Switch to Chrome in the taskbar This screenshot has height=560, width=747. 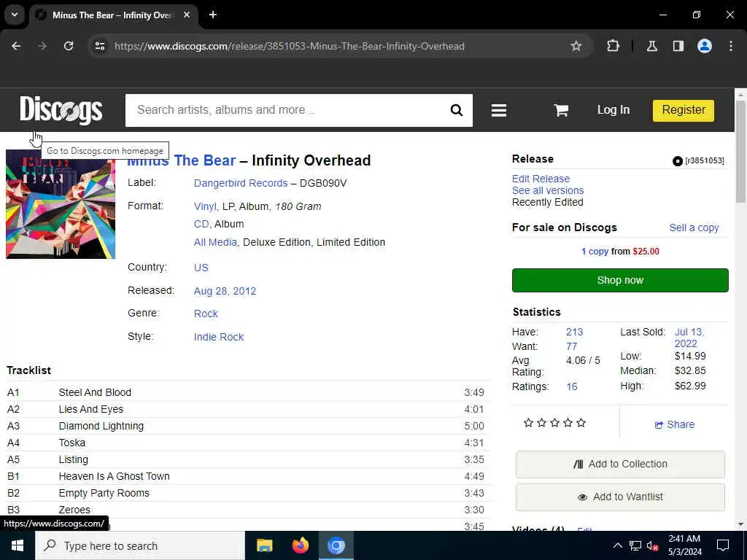point(336,545)
